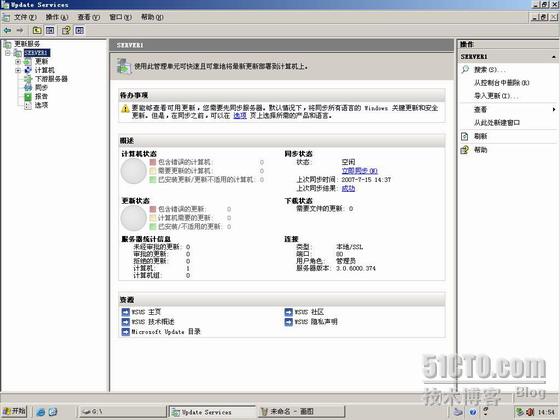
Task: Click 从控制台中删除 action
Action: [x=501, y=83]
